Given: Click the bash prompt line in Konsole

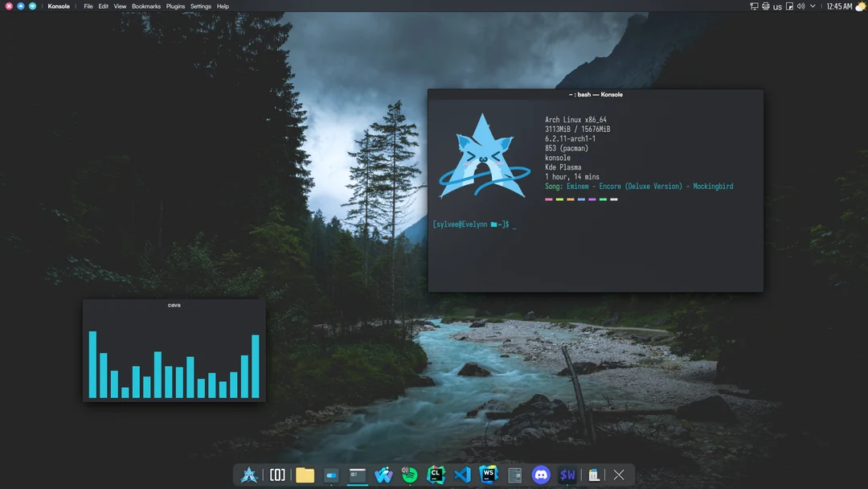Looking at the screenshot, I should pyautogui.click(x=474, y=224).
